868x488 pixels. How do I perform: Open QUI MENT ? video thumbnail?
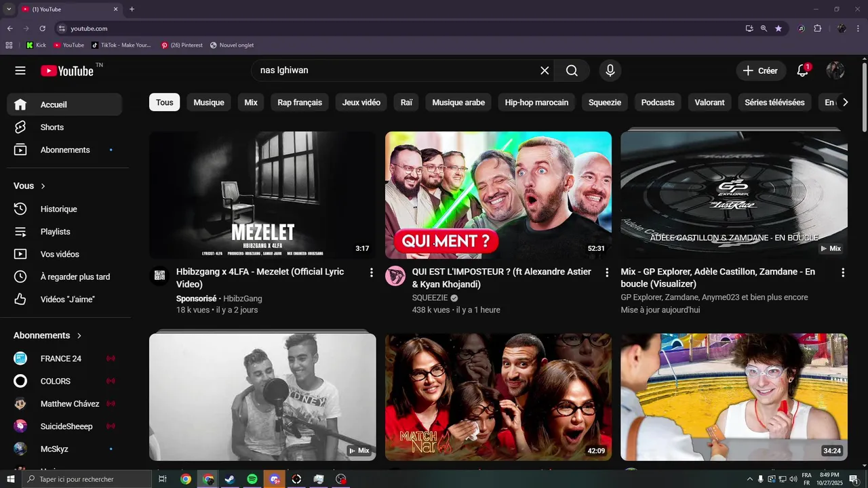coord(498,195)
